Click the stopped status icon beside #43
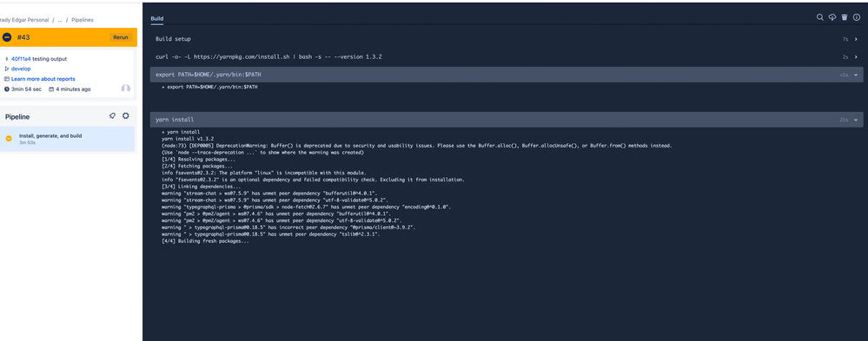 coord(7,37)
